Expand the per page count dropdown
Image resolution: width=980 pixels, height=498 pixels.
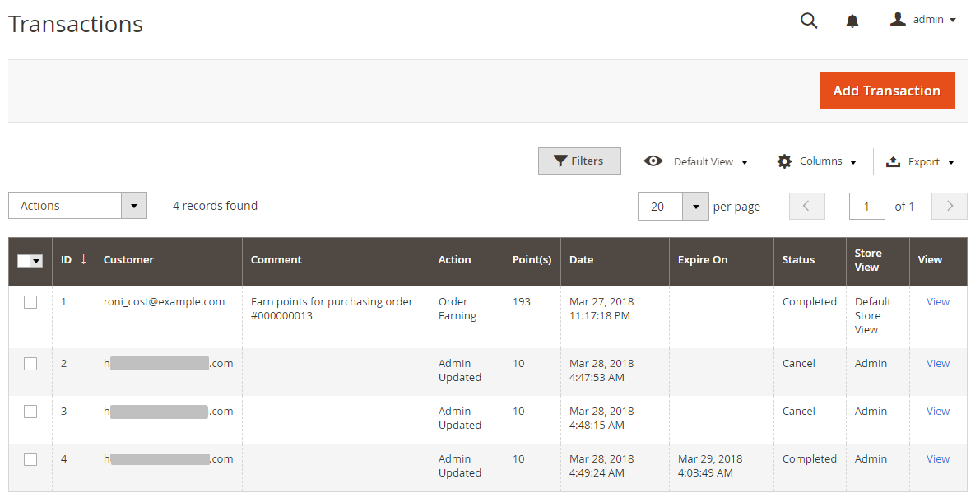click(695, 207)
